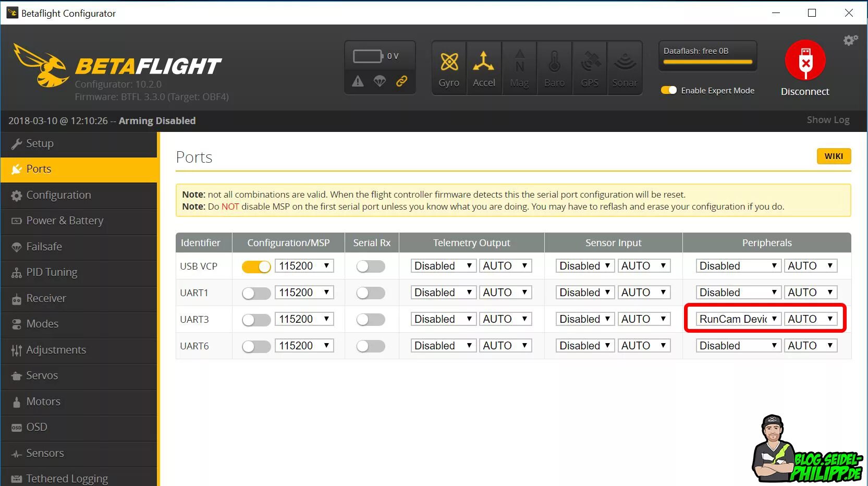
Task: Open UART1 Sensor Input function dropdown
Action: pos(585,293)
